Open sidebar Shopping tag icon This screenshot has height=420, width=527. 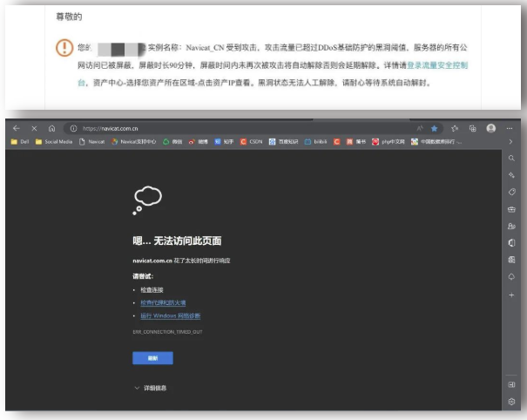(511, 192)
